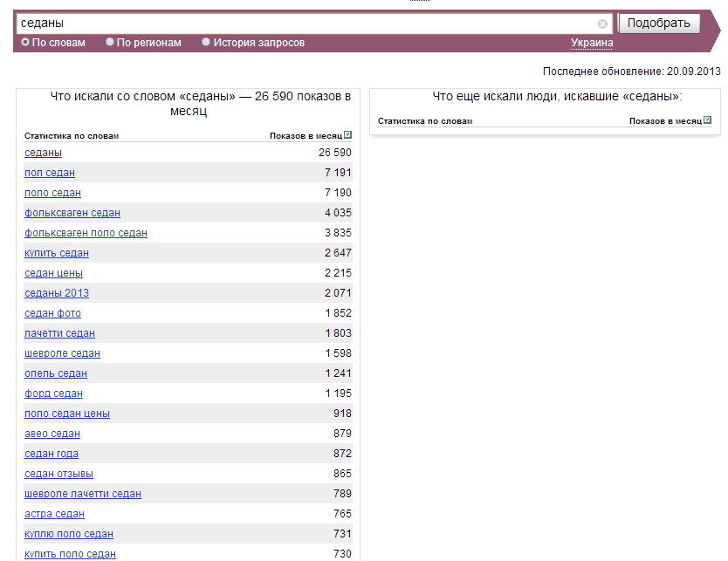Click the value '765' for астра седан
Screen dimensions: 728x561
(x=342, y=514)
